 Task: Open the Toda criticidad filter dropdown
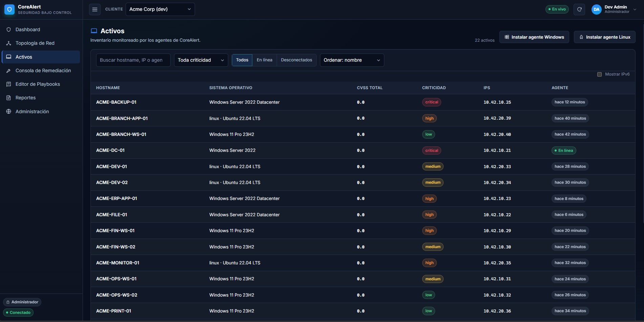pyautogui.click(x=201, y=60)
